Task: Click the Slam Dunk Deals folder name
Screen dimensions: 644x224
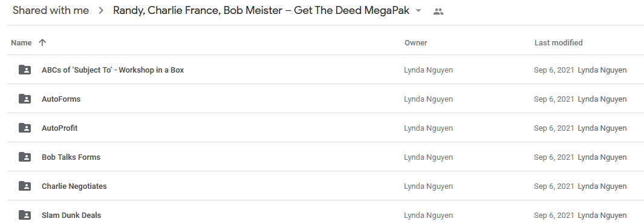Action: 71,216
